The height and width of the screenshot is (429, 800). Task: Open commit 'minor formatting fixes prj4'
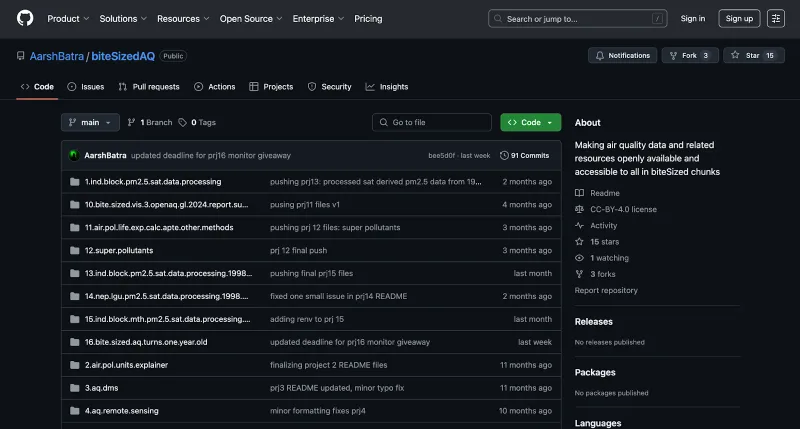click(317, 411)
